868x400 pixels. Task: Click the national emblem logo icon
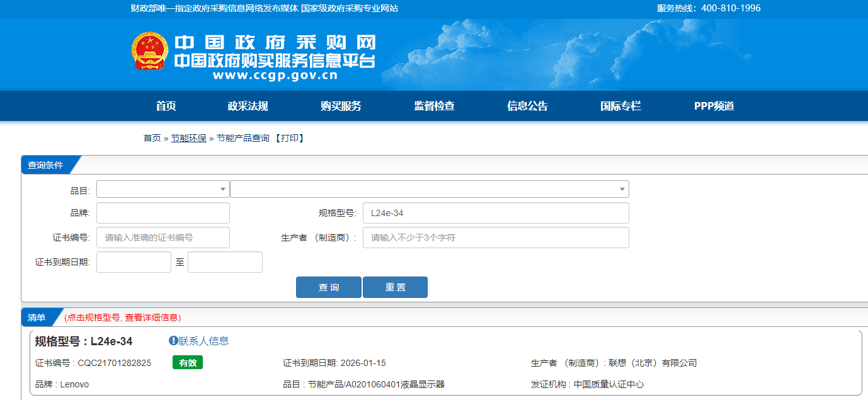(150, 51)
